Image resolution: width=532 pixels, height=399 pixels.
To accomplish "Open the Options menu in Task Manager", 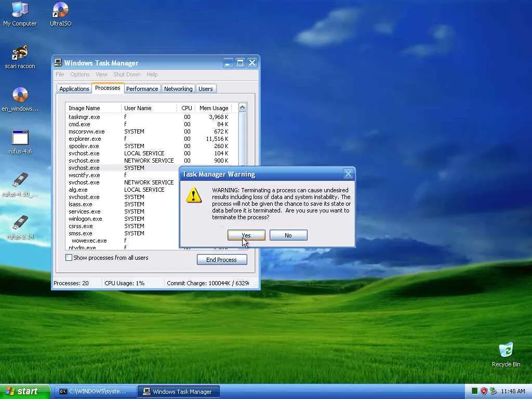I will tap(79, 74).
